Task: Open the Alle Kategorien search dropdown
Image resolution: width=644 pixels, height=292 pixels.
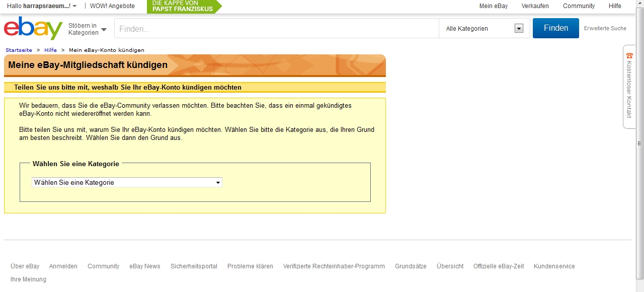Action: (x=485, y=29)
